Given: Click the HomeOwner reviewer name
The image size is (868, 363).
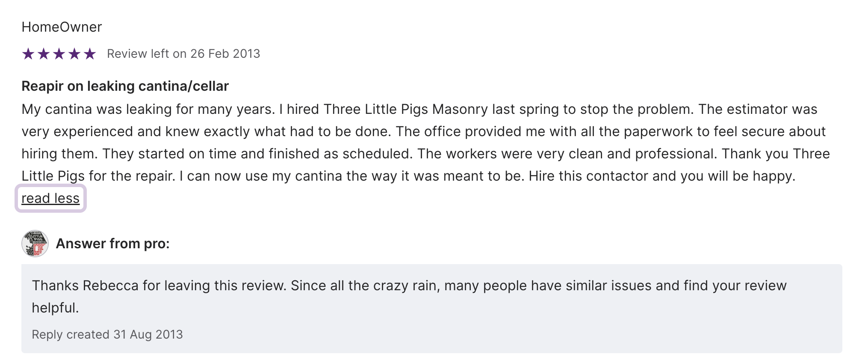Looking at the screenshot, I should click(x=62, y=27).
